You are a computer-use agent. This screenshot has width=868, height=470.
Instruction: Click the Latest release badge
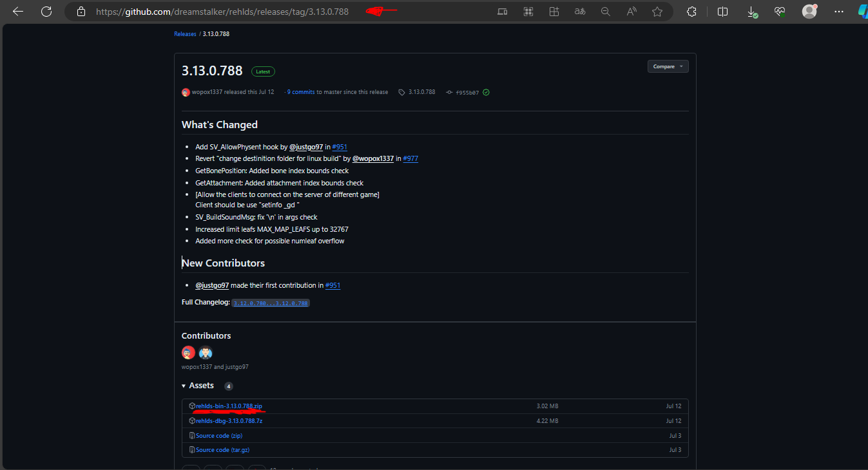point(263,71)
